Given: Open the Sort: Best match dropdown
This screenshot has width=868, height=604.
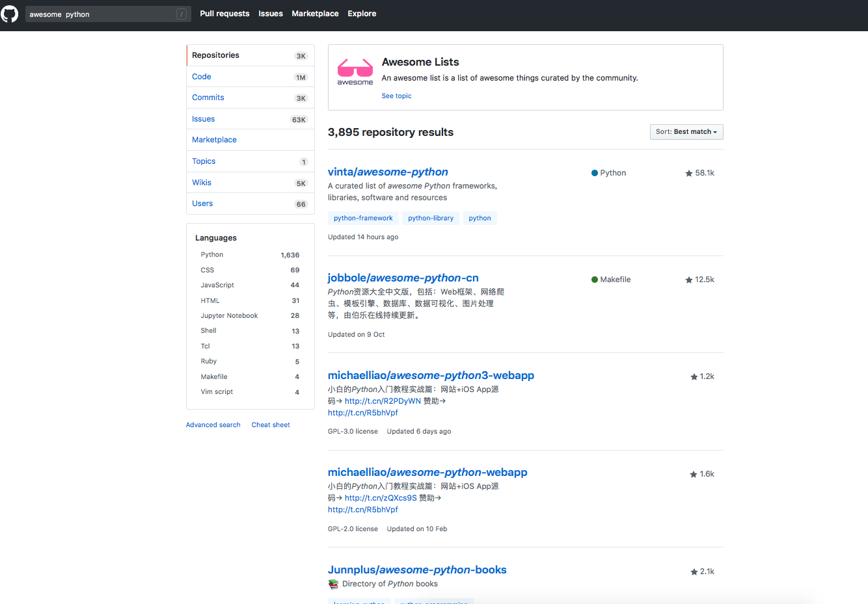Looking at the screenshot, I should point(686,132).
